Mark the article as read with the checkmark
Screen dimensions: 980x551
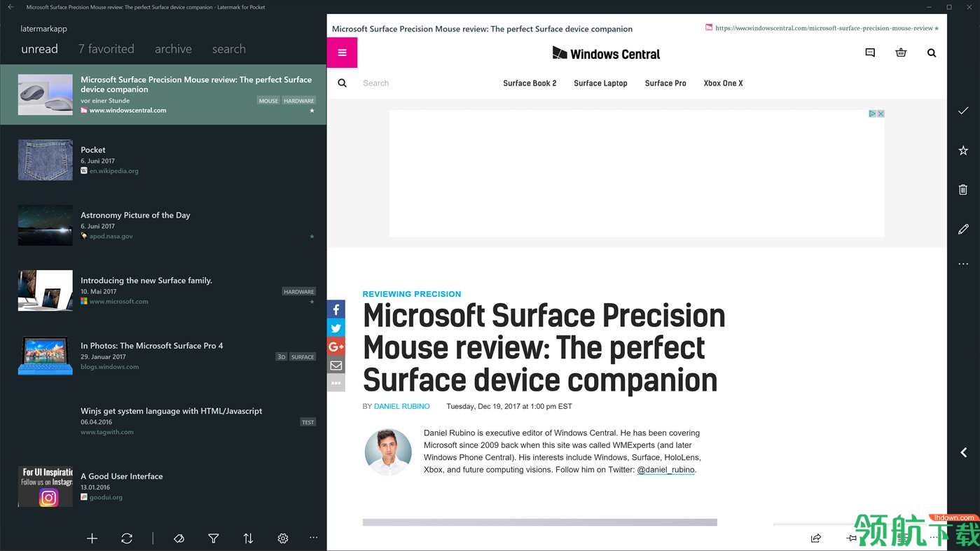coord(963,111)
